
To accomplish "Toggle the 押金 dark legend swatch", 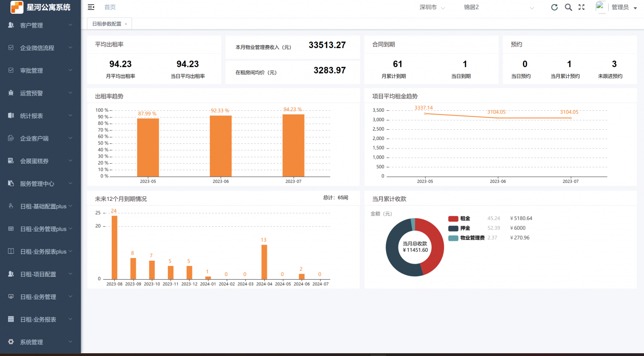I will pyautogui.click(x=453, y=228).
